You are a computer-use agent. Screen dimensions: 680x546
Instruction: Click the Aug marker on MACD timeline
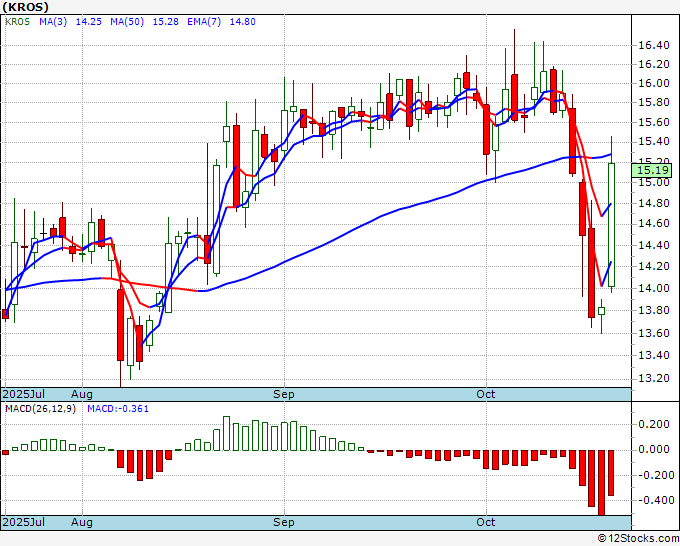coord(82,522)
